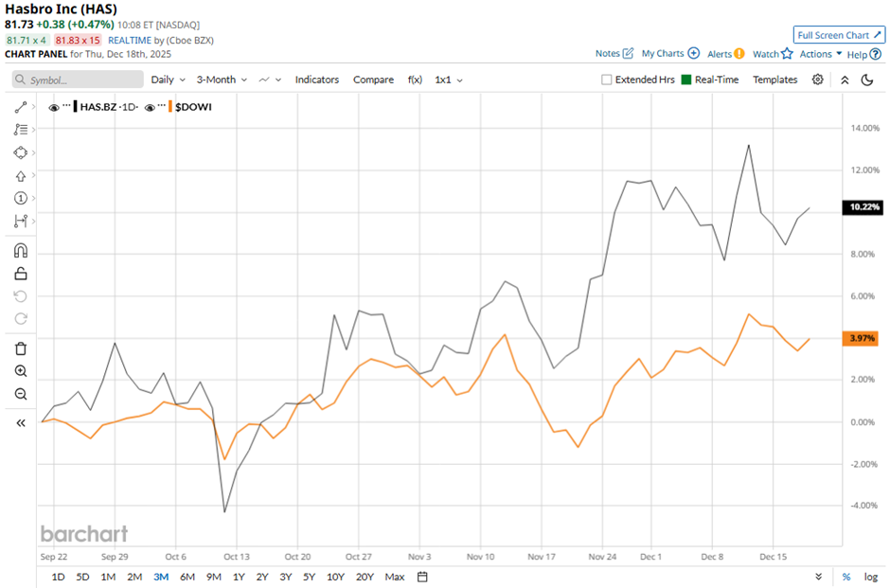
Task: Toggle log scale on the axis
Action: pos(871,577)
